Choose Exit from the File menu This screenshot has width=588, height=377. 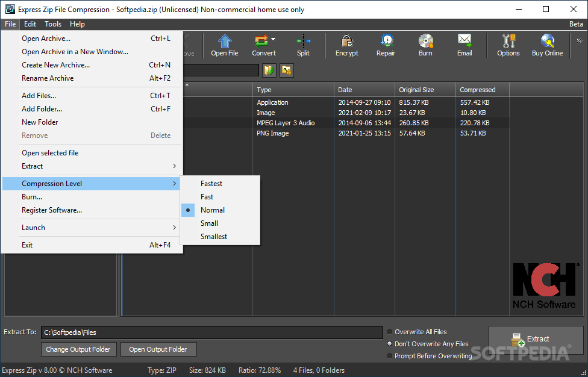pos(92,245)
